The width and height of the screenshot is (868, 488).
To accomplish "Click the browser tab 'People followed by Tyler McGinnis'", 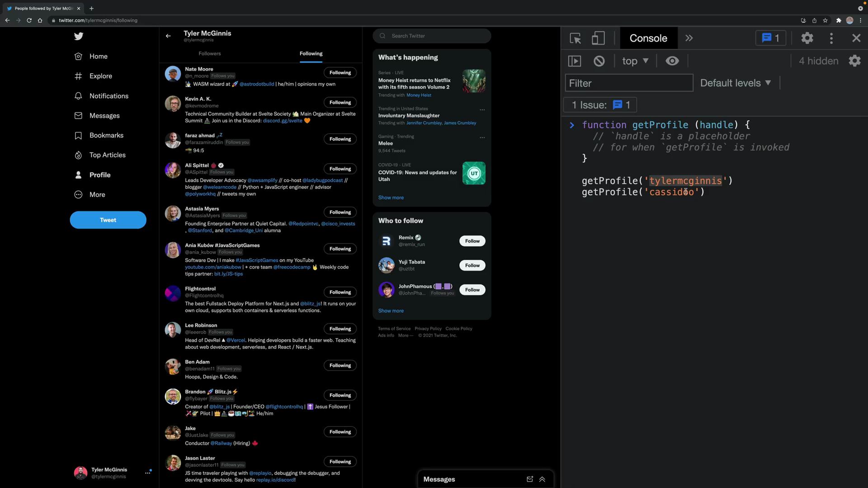I will point(44,9).
